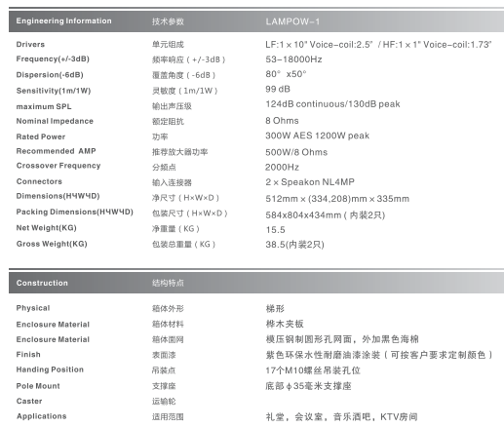Click the '8 Ohms' value
Image resolution: width=504 pixels, height=427 pixels.
pos(282,121)
